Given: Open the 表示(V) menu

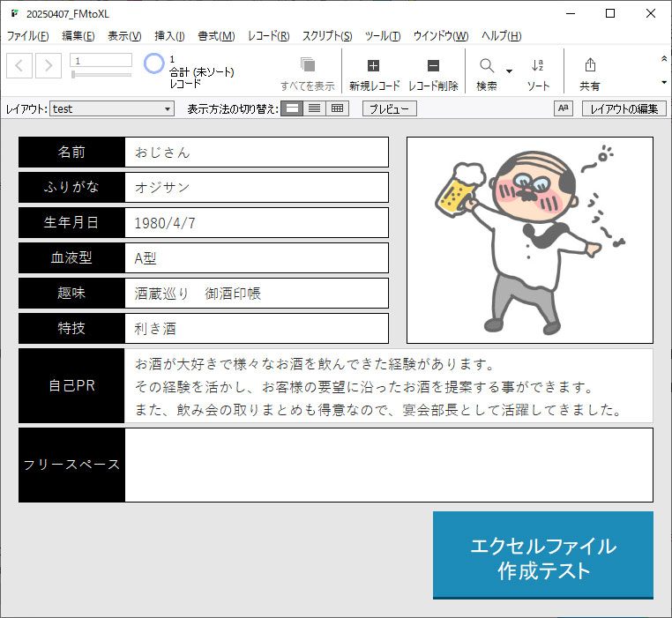Looking at the screenshot, I should pos(124,36).
